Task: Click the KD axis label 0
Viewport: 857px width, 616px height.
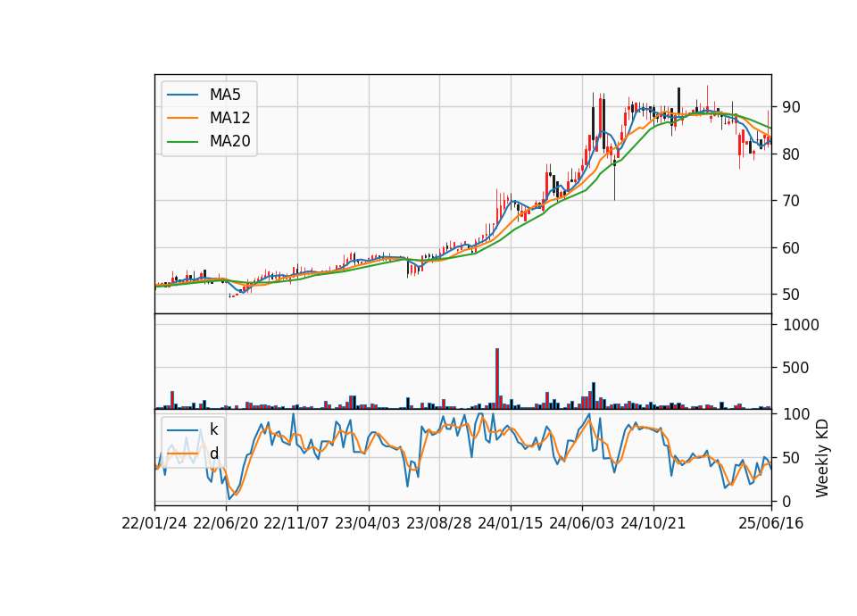Action: pos(786,501)
